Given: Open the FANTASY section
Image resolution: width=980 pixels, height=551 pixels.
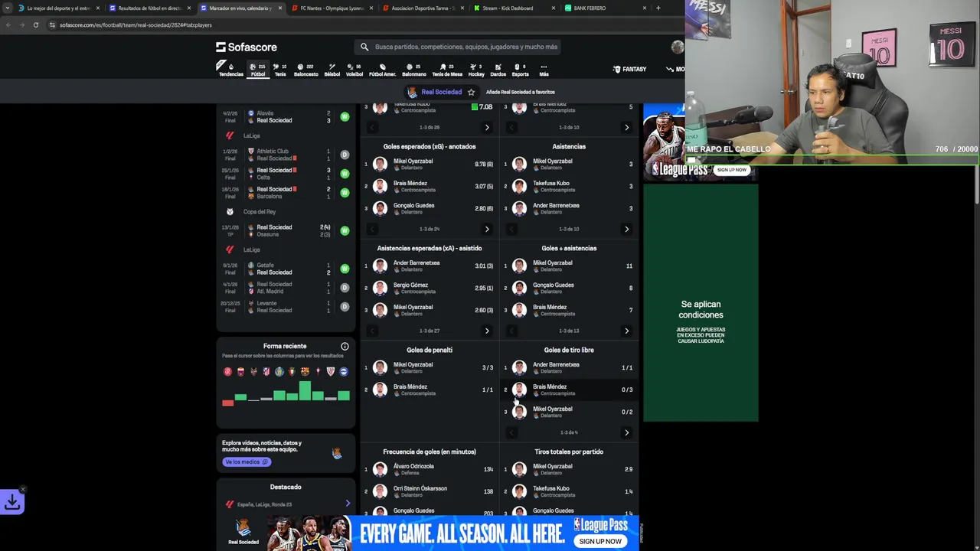Looking at the screenshot, I should 629,69.
